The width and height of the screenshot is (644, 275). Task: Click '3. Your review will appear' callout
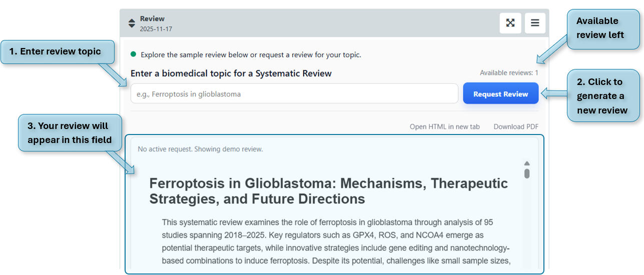(69, 132)
